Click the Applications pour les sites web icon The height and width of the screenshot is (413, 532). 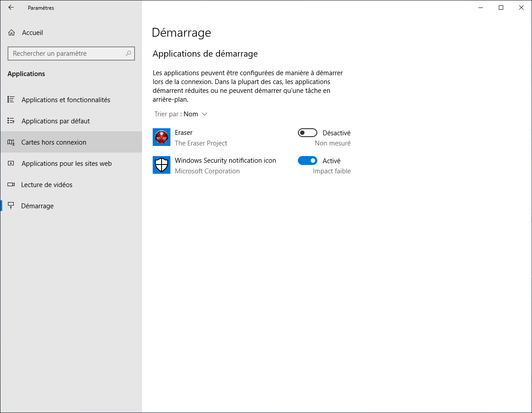point(11,163)
